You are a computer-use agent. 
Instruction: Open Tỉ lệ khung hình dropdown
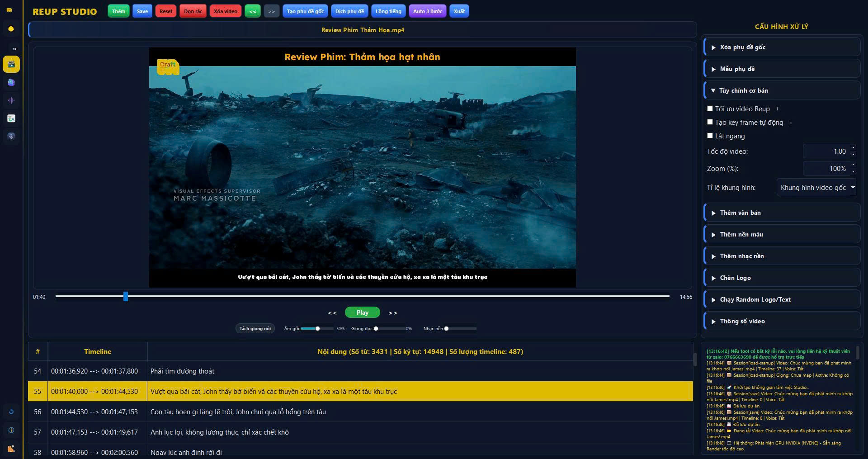coord(816,187)
